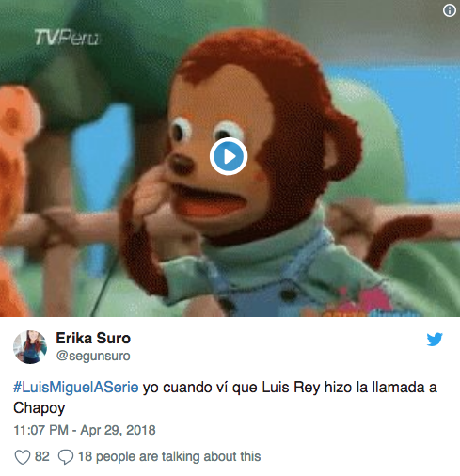Viewport: 460px width, 476px height.
Task: Open '18 people are talking about this'
Action: [169, 456]
